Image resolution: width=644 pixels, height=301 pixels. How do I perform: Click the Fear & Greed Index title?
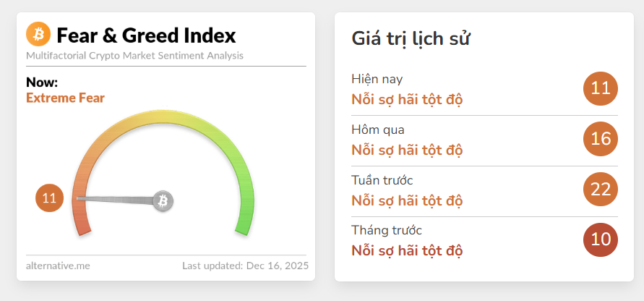tap(146, 35)
